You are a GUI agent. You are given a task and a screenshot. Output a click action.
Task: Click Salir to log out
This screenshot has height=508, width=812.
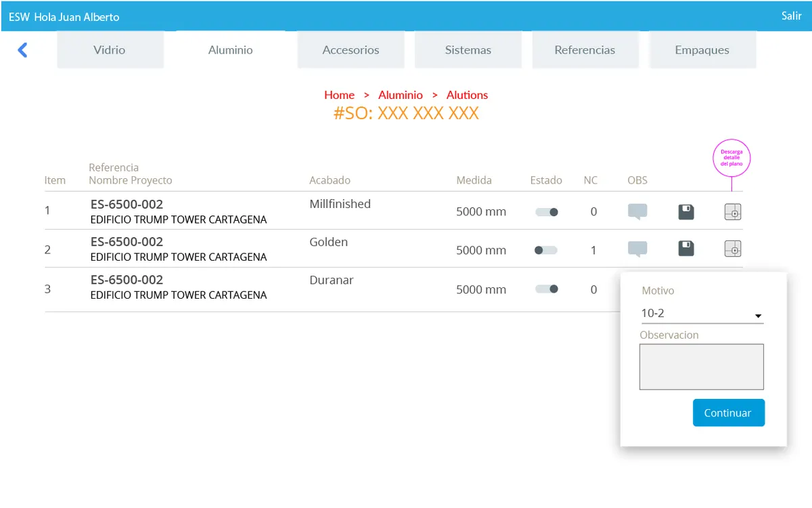(x=792, y=16)
